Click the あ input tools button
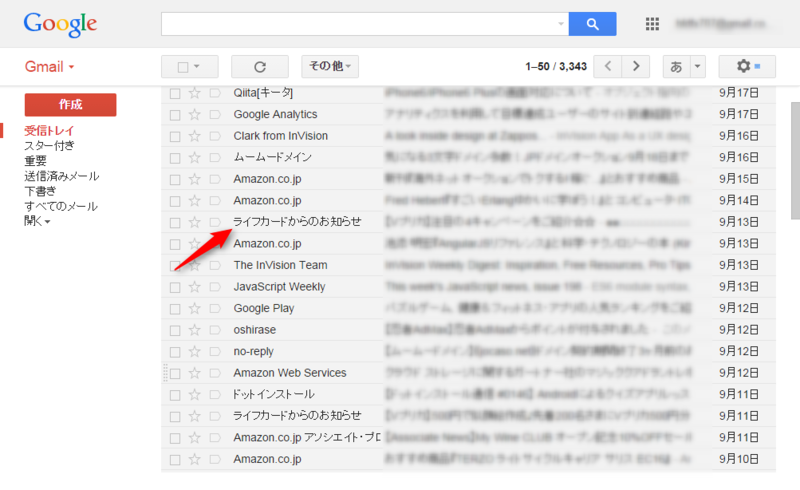 coord(677,66)
